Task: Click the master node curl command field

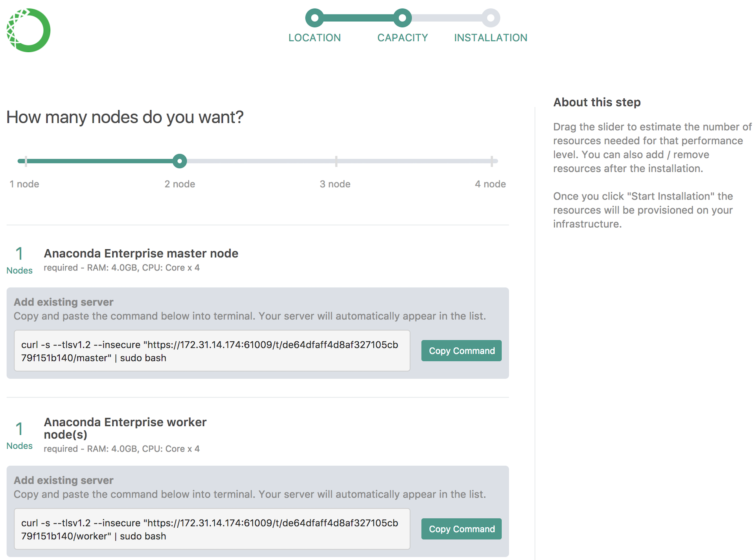Action: (212, 351)
